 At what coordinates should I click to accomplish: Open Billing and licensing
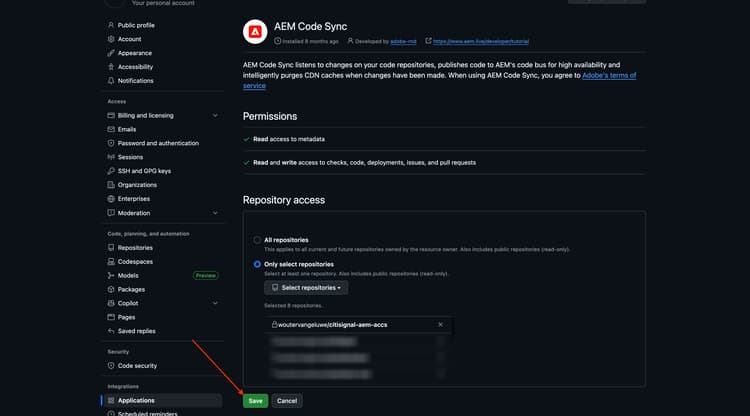(x=145, y=116)
